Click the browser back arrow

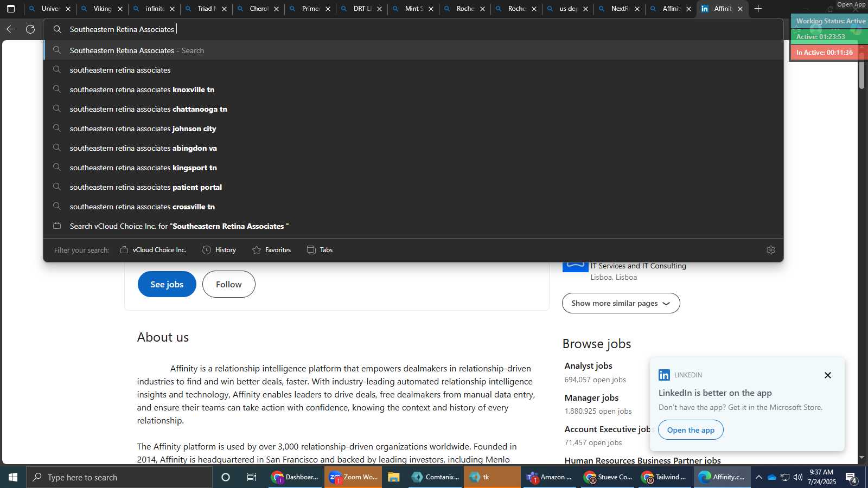tap(11, 29)
